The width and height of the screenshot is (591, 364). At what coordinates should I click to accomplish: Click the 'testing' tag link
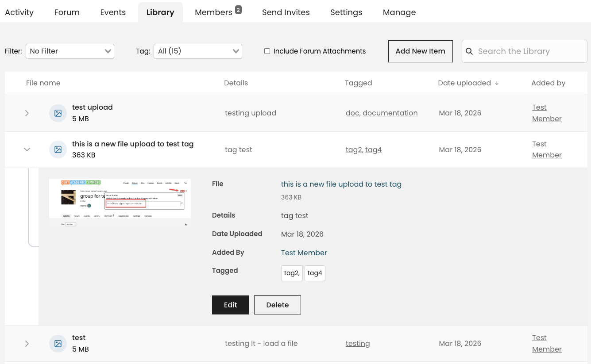[358, 344]
